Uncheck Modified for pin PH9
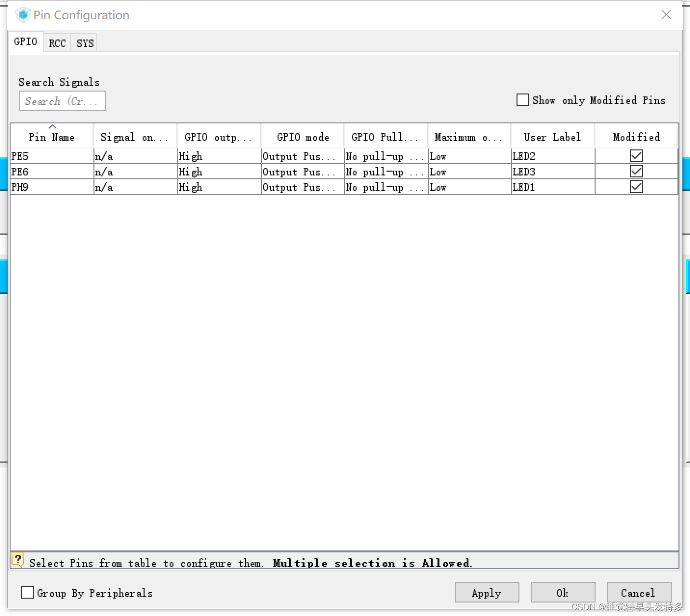The height and width of the screenshot is (616, 690). [x=636, y=187]
